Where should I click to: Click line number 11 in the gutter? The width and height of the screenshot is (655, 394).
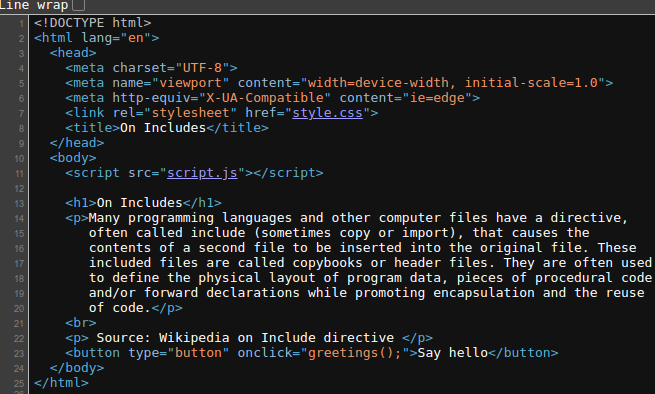(x=19, y=174)
